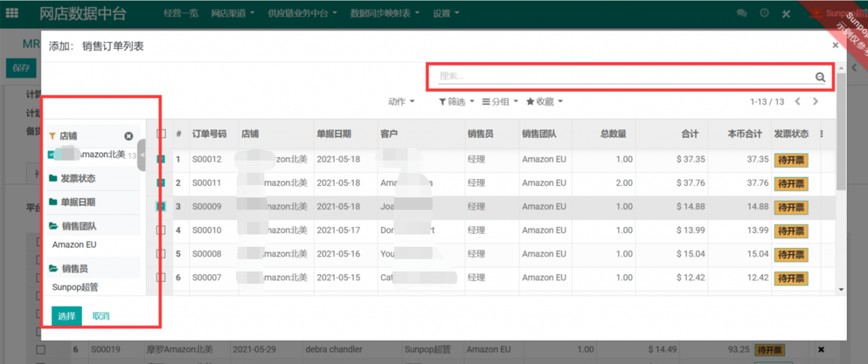Click 2.00 quantity in row S00011
This screenshot has width=868, height=364.
coord(624,183)
